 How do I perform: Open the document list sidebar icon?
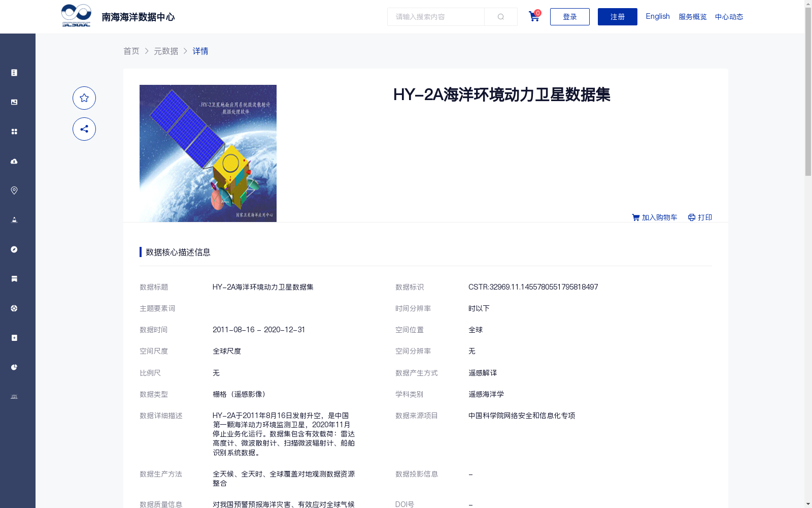[x=14, y=73]
